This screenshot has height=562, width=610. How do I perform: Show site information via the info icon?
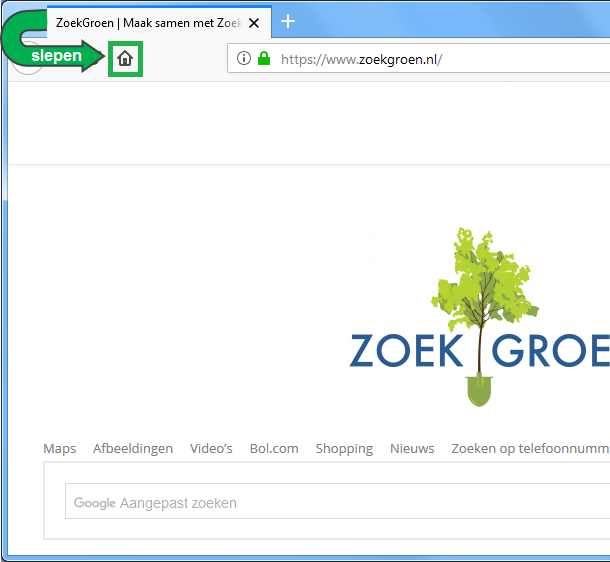[x=244, y=58]
